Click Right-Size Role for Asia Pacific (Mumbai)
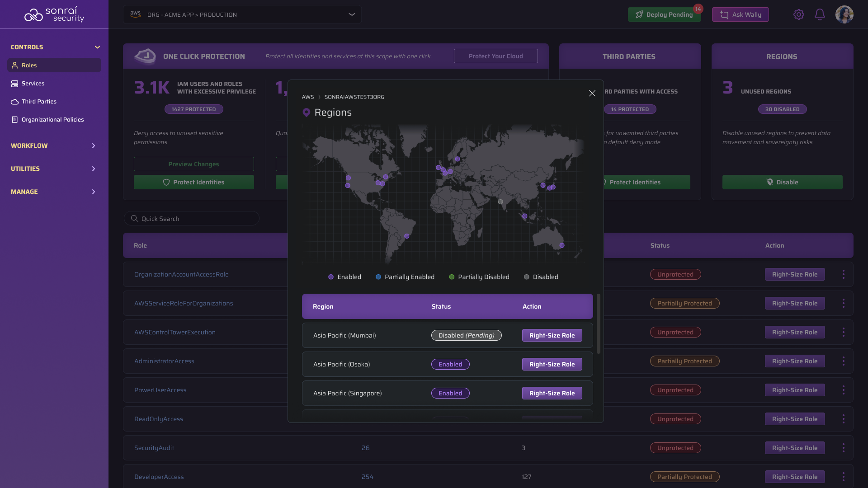The image size is (868, 488). click(x=552, y=335)
